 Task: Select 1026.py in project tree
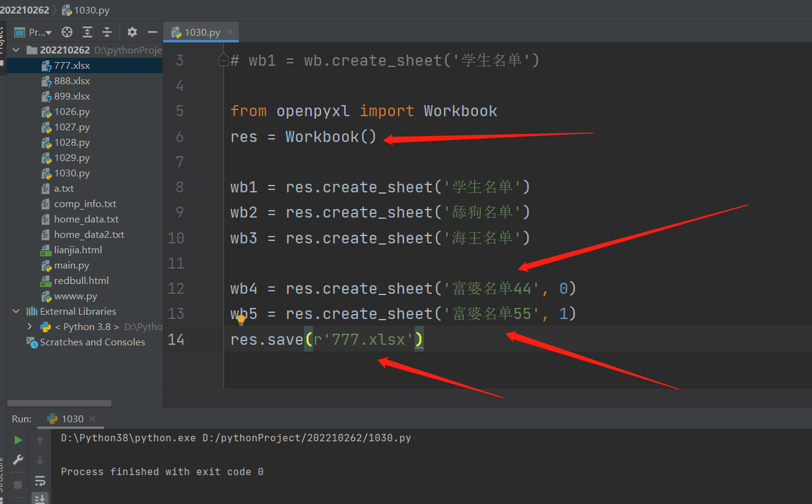coord(85,111)
